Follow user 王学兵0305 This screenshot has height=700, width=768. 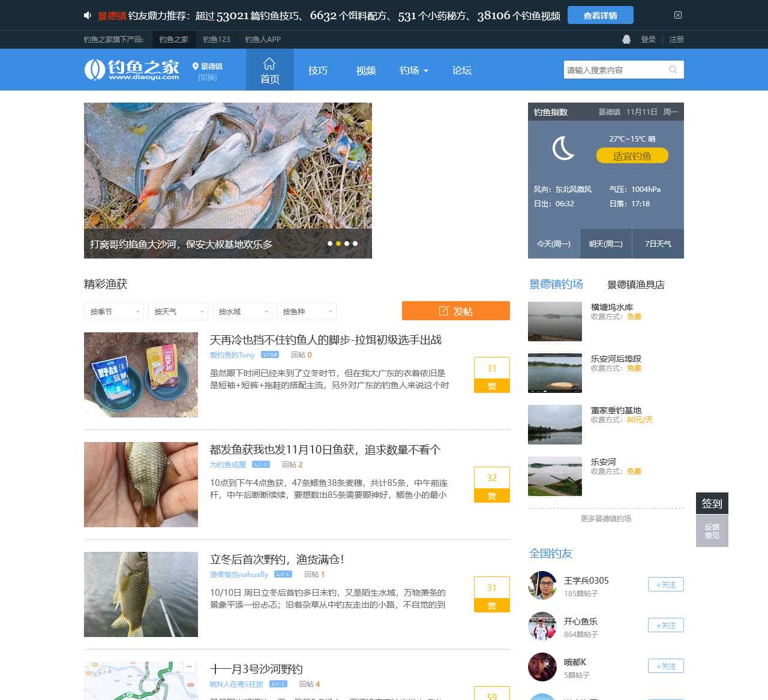click(x=666, y=585)
